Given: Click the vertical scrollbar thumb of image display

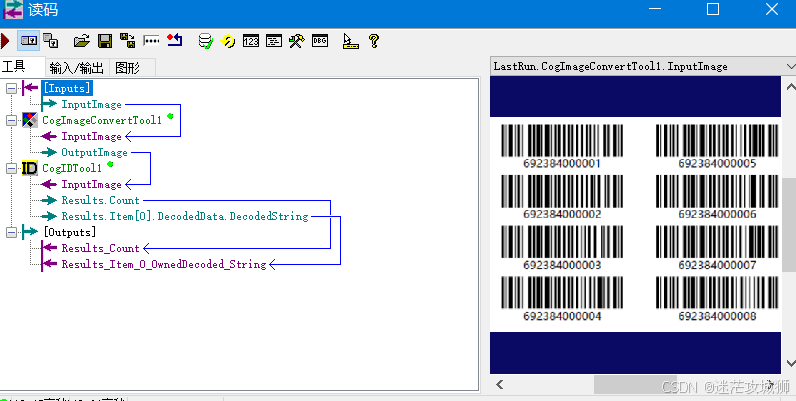Looking at the screenshot, I should tap(790, 224).
